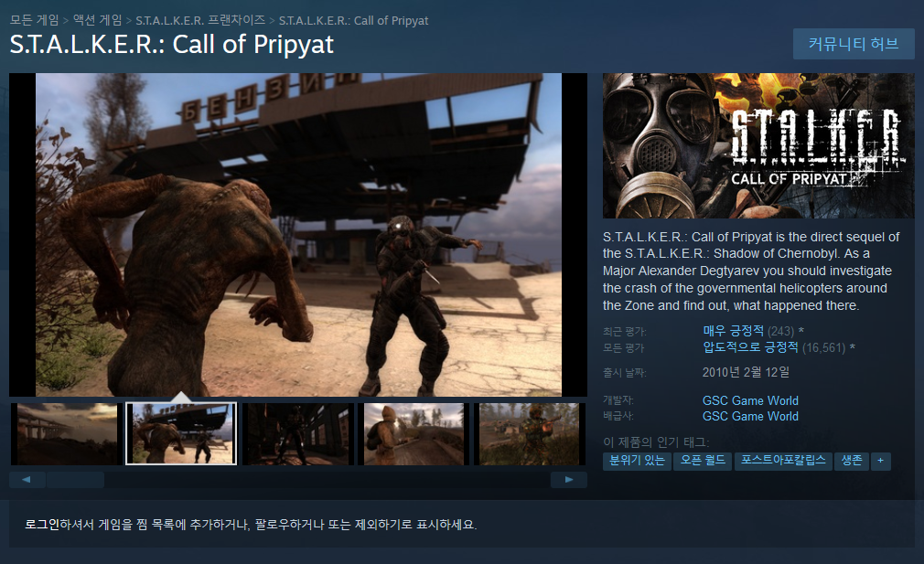Go to S.T.A.L.K.E.R. 프랜차이즈 breadcrumb
This screenshot has height=564, width=924.
tap(200, 20)
